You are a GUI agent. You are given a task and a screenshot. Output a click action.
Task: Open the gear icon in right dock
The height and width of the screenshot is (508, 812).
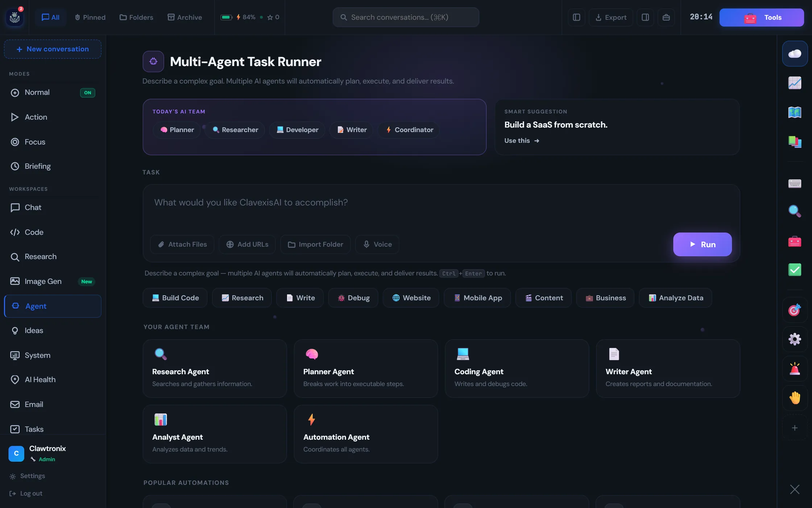click(x=795, y=339)
